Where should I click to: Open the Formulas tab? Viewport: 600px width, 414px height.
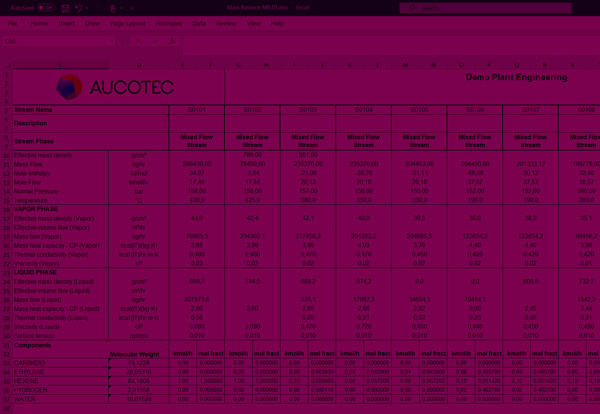pos(169,23)
